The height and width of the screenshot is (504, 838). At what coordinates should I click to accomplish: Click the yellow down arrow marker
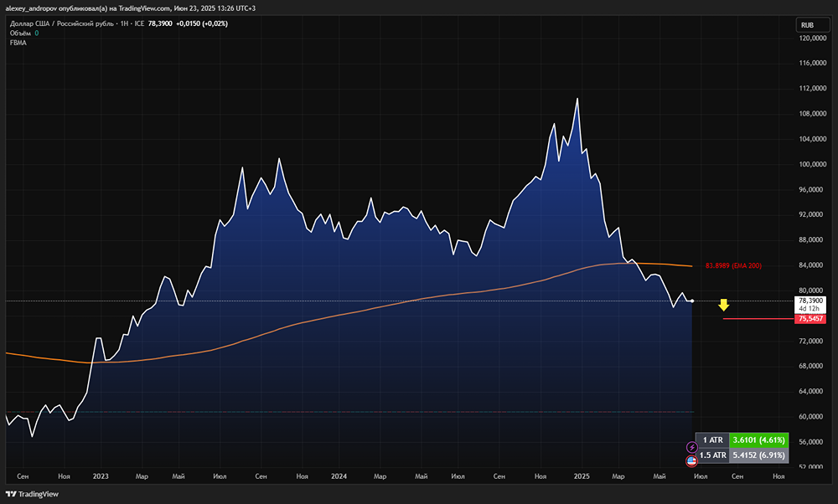point(723,306)
